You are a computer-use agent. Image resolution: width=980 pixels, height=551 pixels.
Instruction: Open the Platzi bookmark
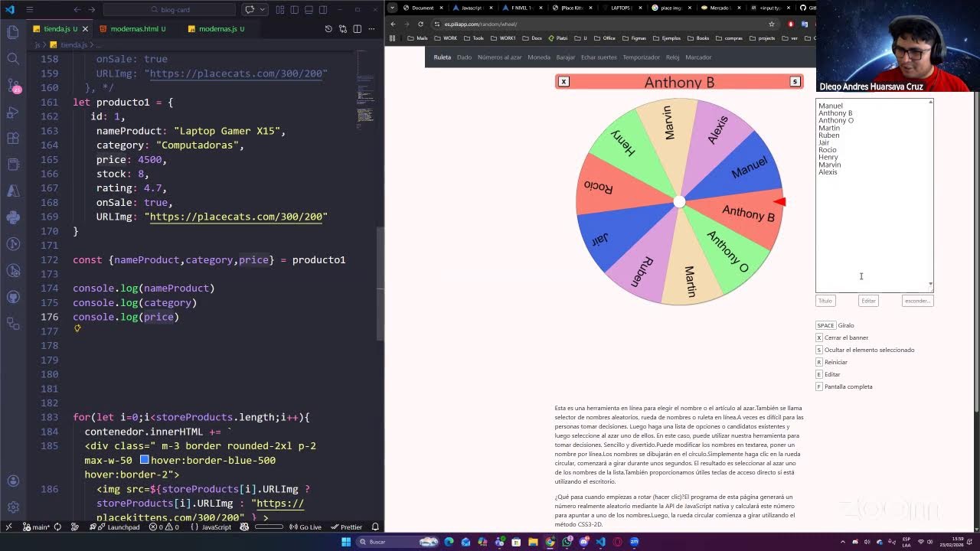pyautogui.click(x=557, y=38)
